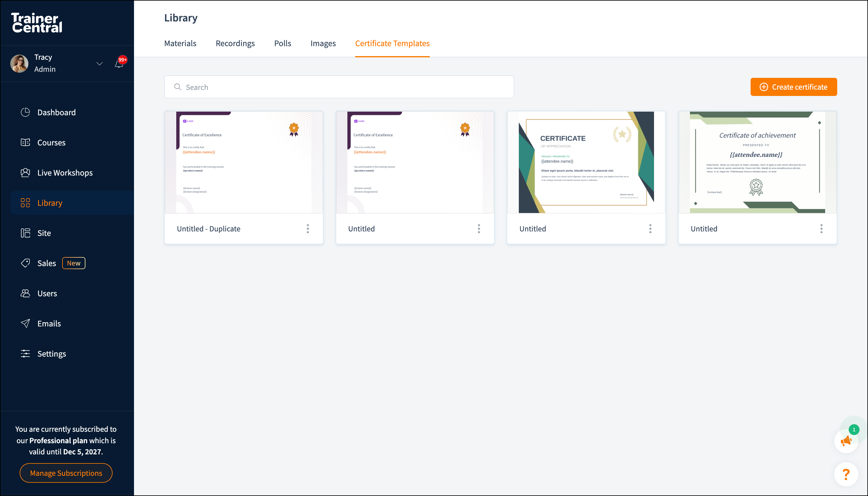868x496 pixels.
Task: Click the announcements megaphone icon
Action: click(846, 441)
